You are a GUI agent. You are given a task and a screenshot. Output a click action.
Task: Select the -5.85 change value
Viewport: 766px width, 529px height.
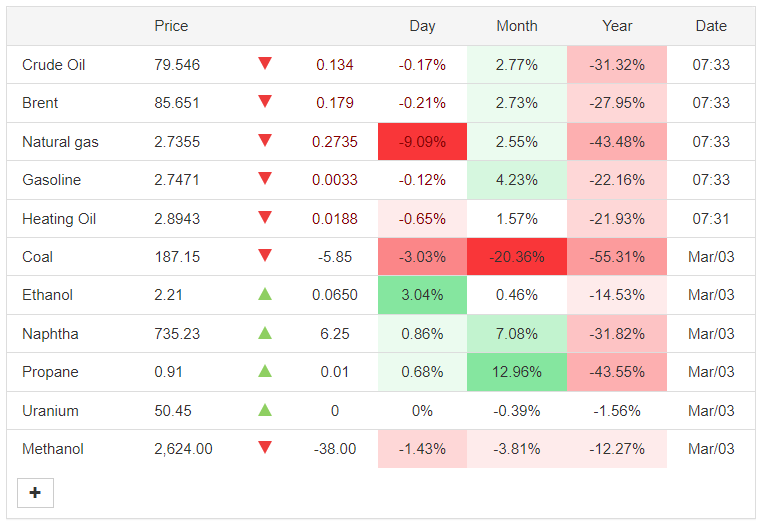coord(335,256)
